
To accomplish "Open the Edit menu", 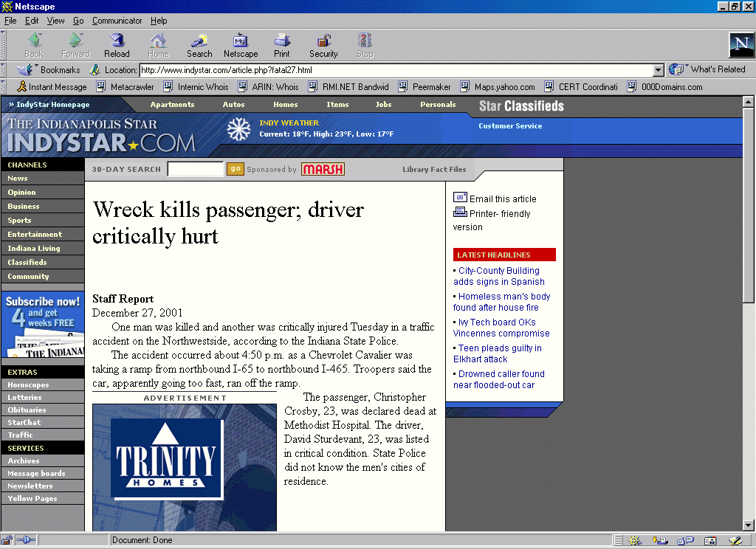I will pos(32,21).
